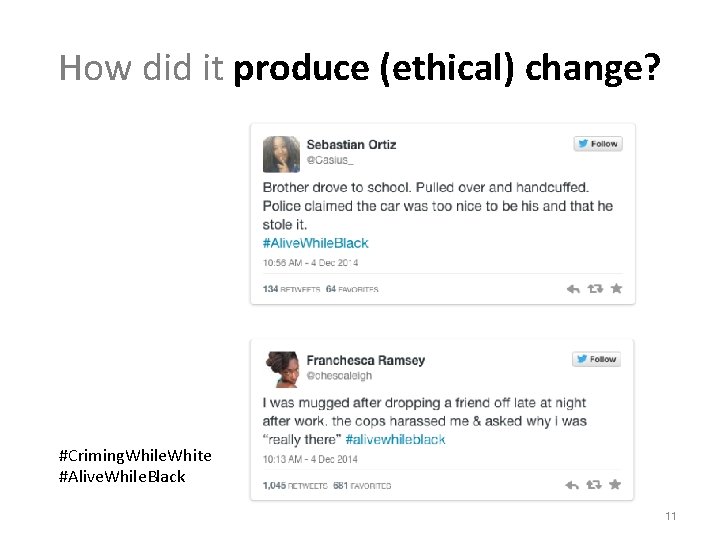Click the 10:13 AM - 4 Dec 2014 timestamp
The width and height of the screenshot is (720, 540).
click(310, 459)
